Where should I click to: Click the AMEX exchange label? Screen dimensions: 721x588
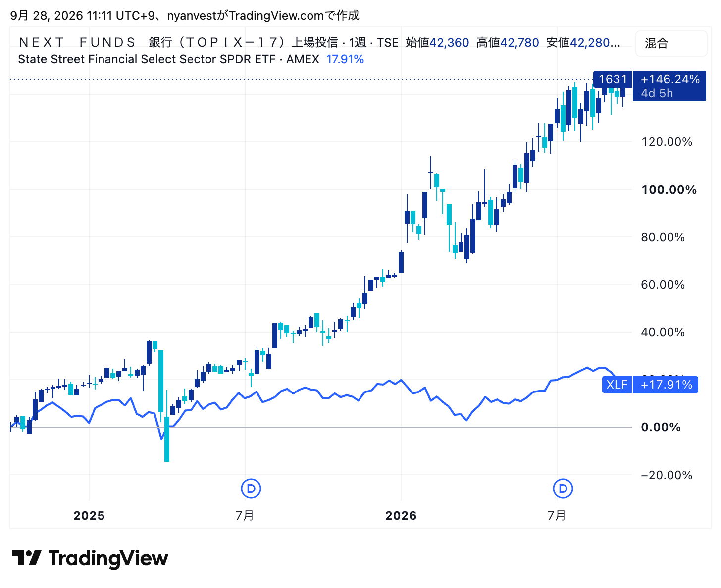(303, 59)
